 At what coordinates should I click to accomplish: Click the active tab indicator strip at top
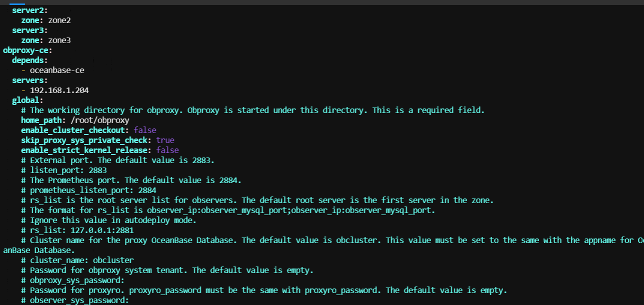pos(17,3)
